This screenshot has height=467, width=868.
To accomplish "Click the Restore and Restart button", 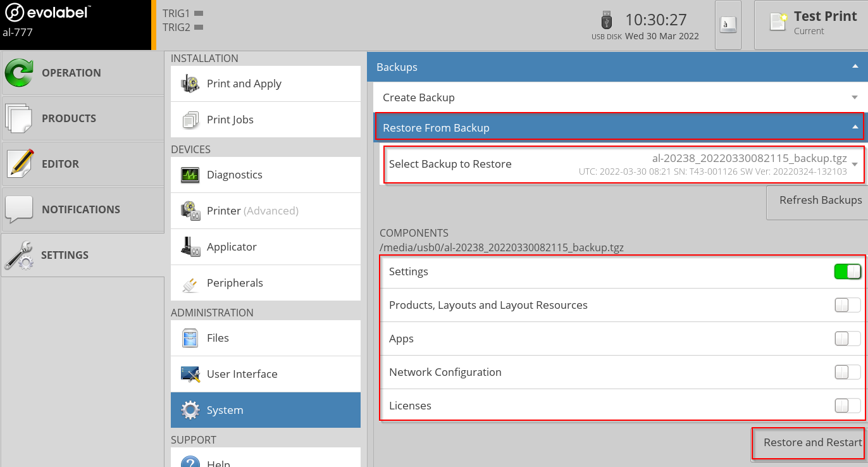I will [x=810, y=443].
